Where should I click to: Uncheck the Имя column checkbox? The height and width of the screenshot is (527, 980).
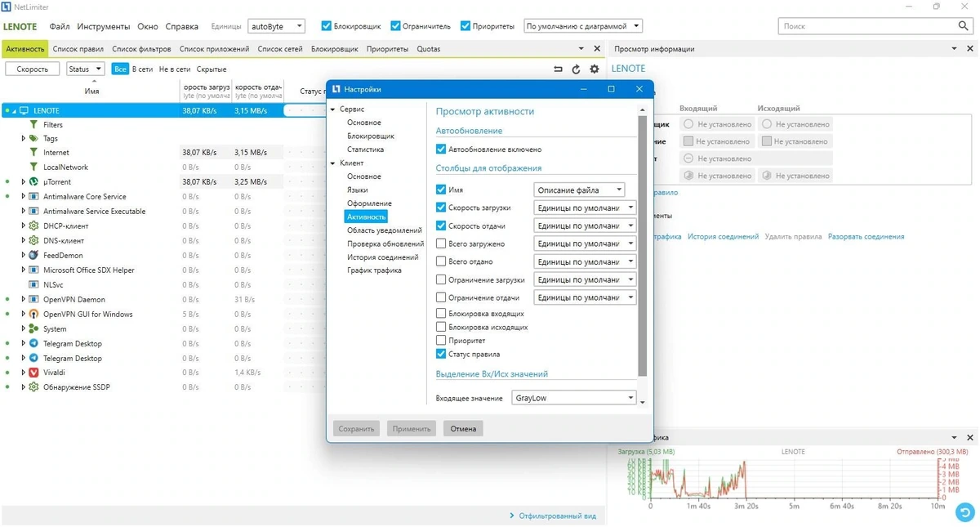(441, 190)
